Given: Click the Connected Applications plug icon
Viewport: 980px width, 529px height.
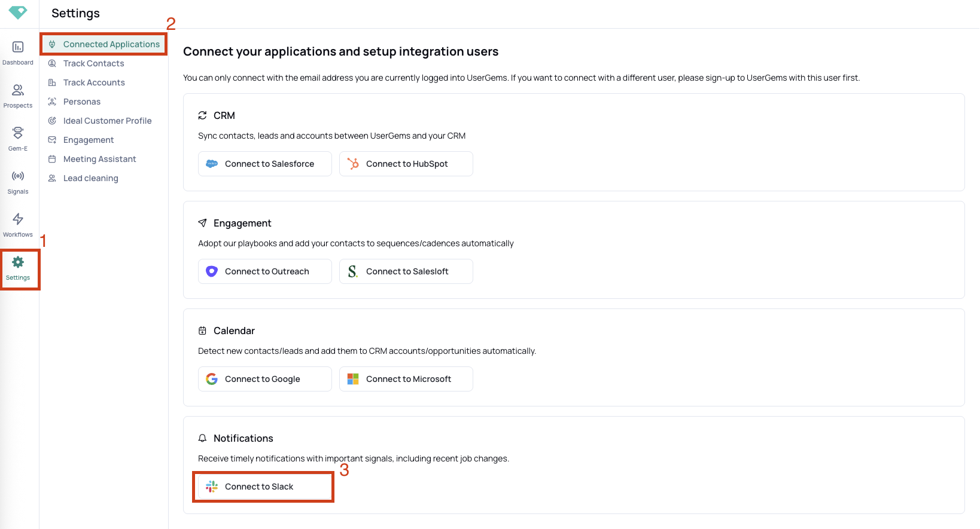Looking at the screenshot, I should pos(52,44).
